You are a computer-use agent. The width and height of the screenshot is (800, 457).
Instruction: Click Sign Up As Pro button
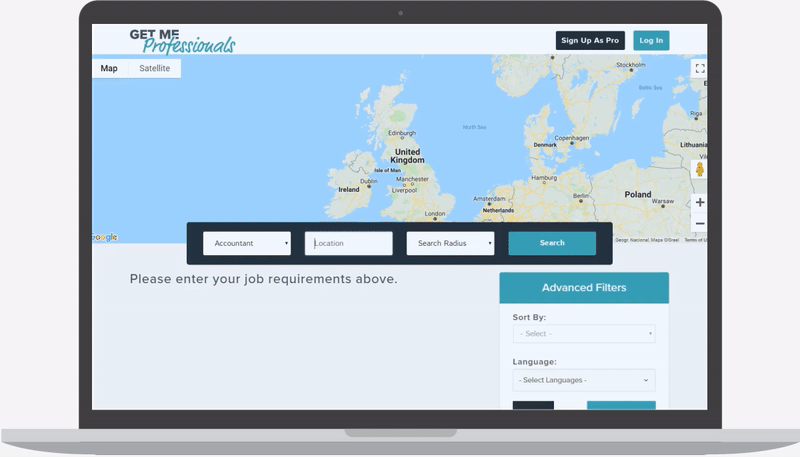click(590, 40)
